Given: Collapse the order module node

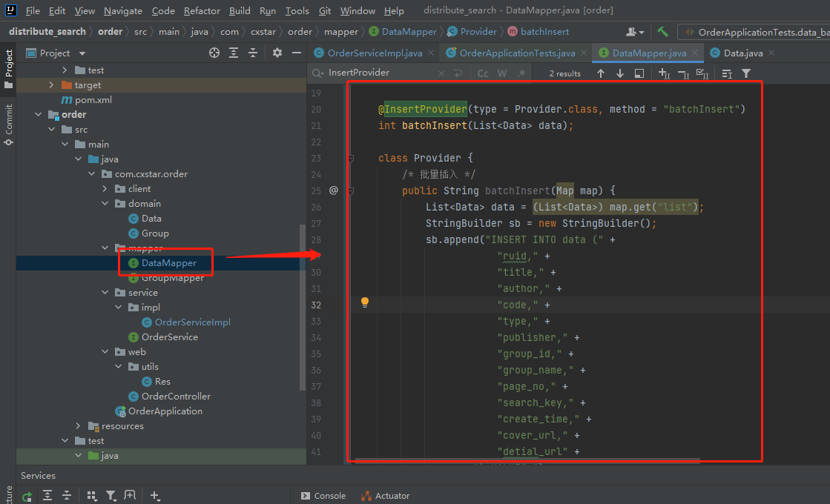Looking at the screenshot, I should click(x=38, y=114).
